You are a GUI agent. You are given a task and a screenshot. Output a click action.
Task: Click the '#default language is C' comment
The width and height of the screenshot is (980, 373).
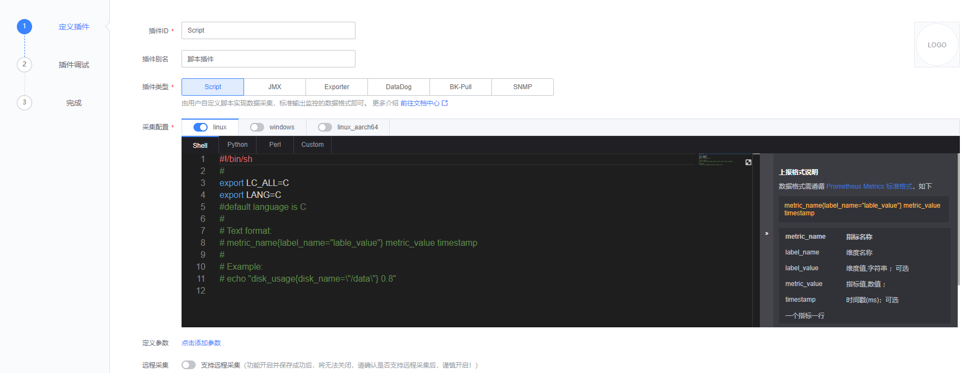(263, 207)
